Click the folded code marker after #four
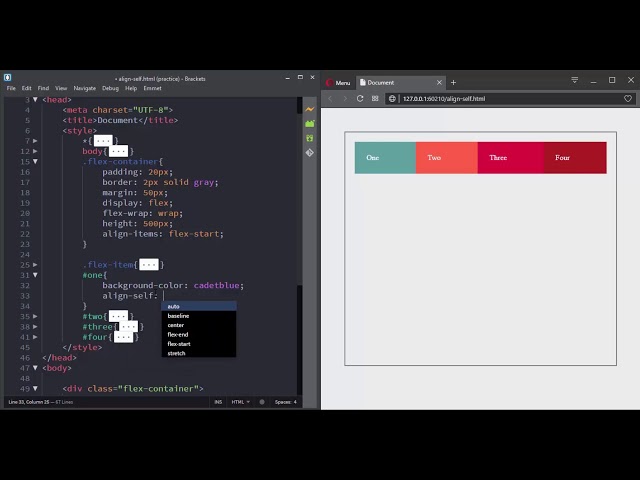 (x=123, y=337)
